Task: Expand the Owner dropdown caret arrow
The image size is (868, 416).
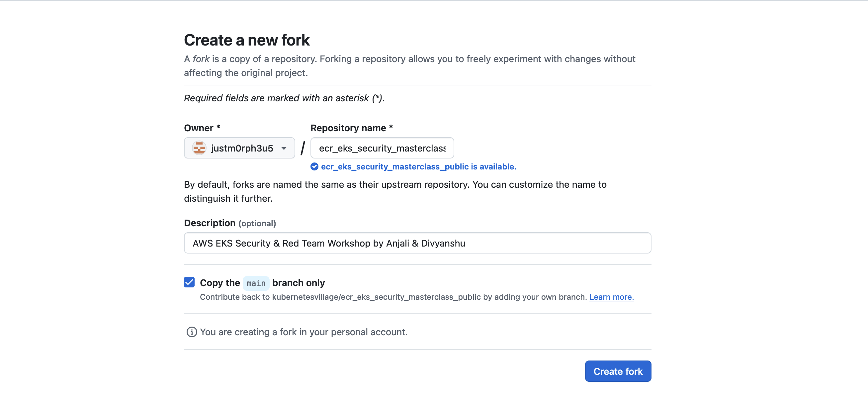Action: pos(284,148)
